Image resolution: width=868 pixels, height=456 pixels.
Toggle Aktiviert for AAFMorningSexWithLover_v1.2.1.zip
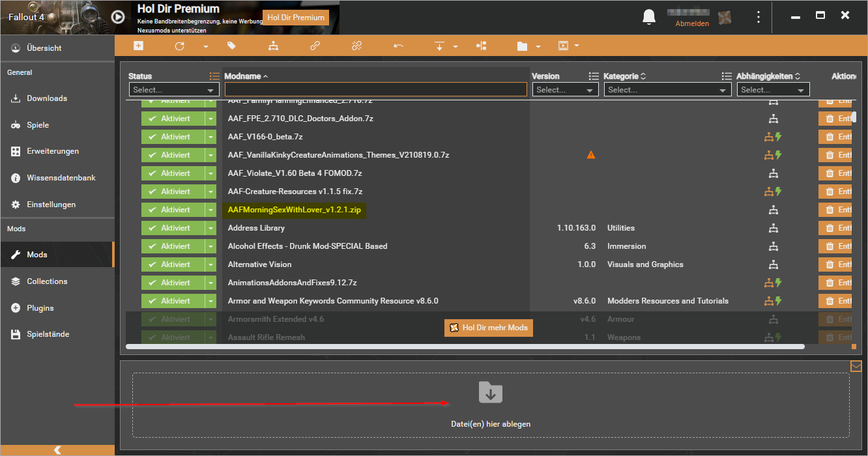173,210
